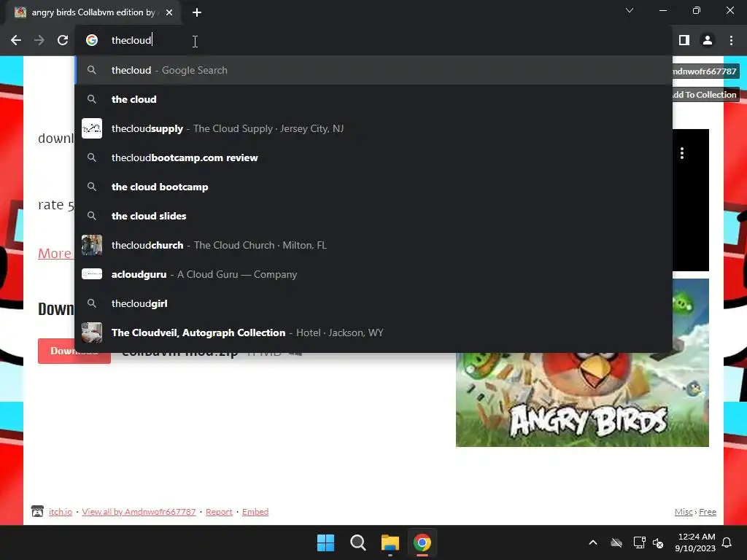Screen dimensions: 747x560
Task: Click the Embed link
Action: click(x=255, y=512)
